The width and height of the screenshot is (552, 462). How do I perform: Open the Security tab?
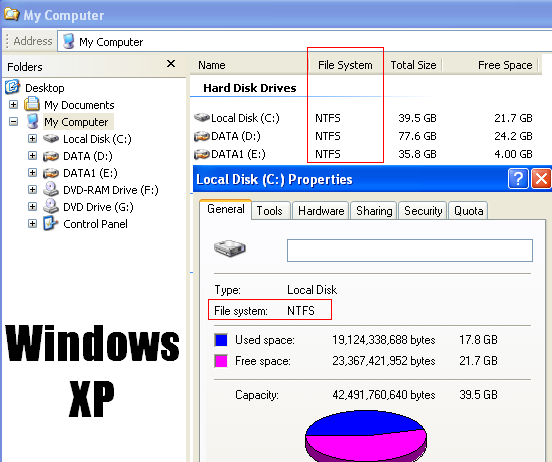point(423,211)
